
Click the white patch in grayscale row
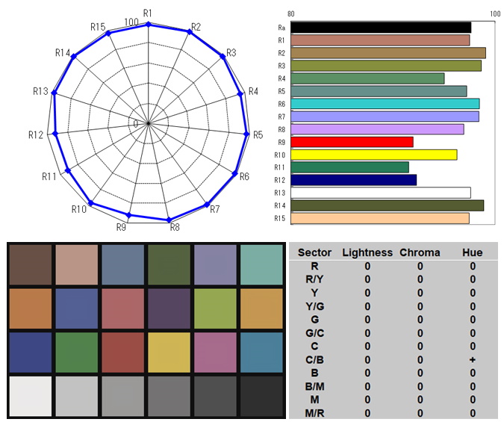tap(30, 397)
